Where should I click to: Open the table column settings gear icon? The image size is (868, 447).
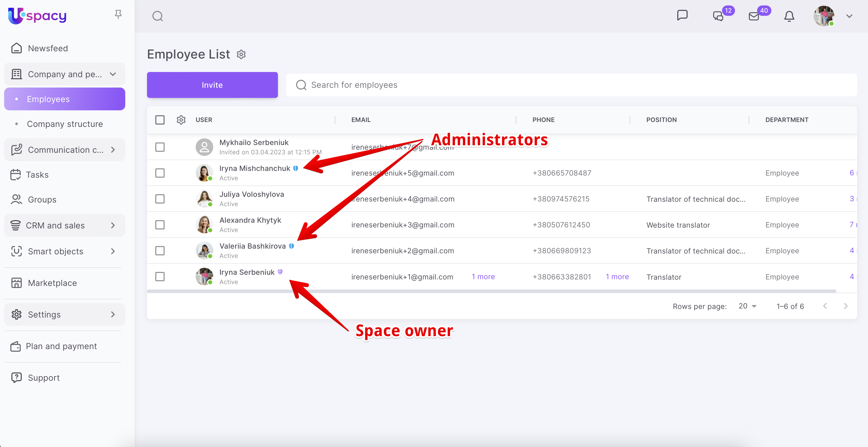coord(181,120)
